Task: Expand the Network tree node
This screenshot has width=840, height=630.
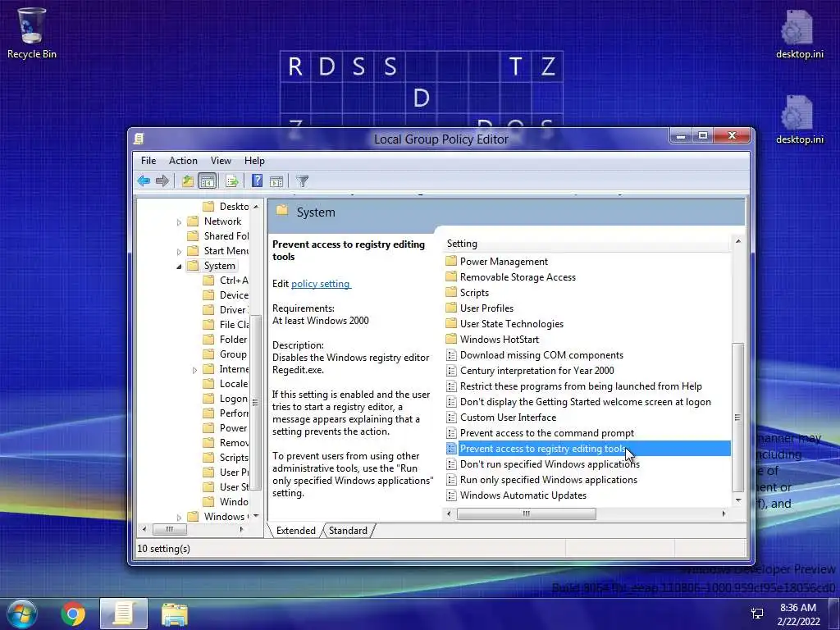Action: tap(179, 221)
